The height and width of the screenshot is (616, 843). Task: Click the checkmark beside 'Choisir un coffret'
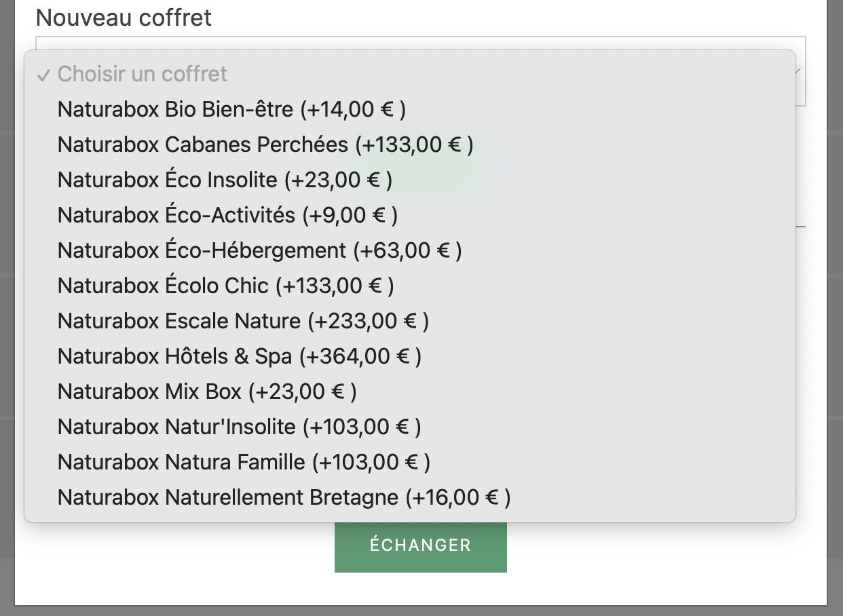click(x=43, y=75)
